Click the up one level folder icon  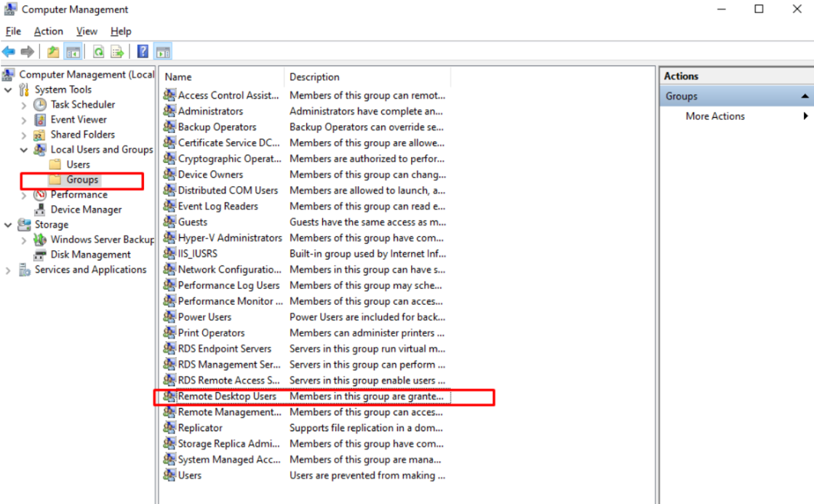coord(52,51)
